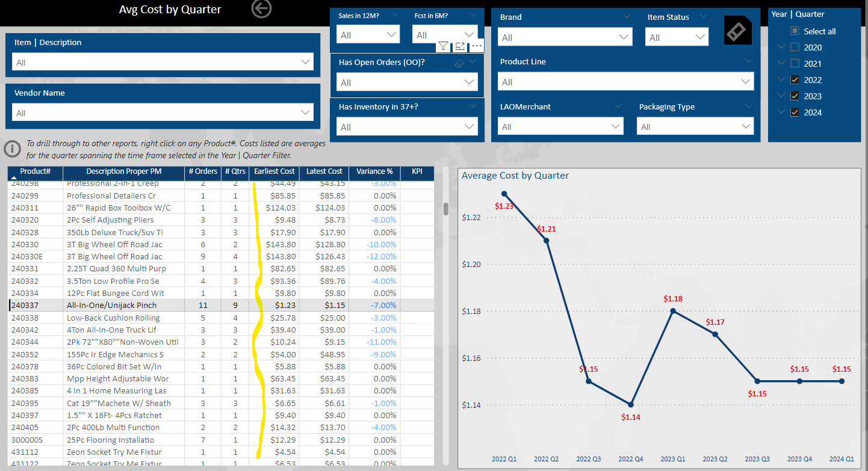Sort by Latest Cost column header
This screenshot has width=868, height=471.
(x=324, y=172)
